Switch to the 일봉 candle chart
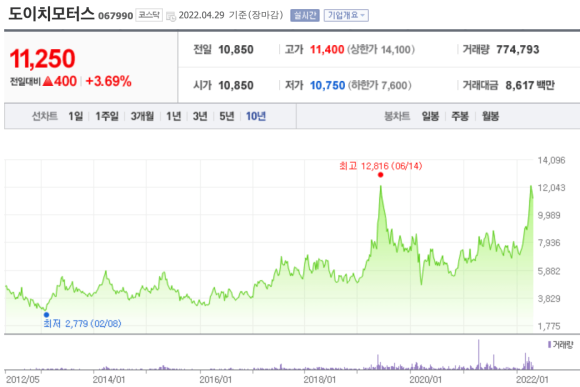 point(430,116)
